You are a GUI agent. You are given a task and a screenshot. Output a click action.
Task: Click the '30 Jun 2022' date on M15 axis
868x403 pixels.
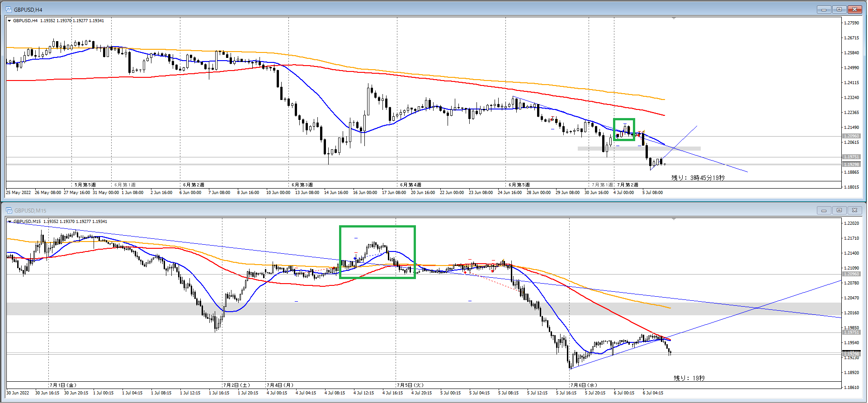(18, 393)
